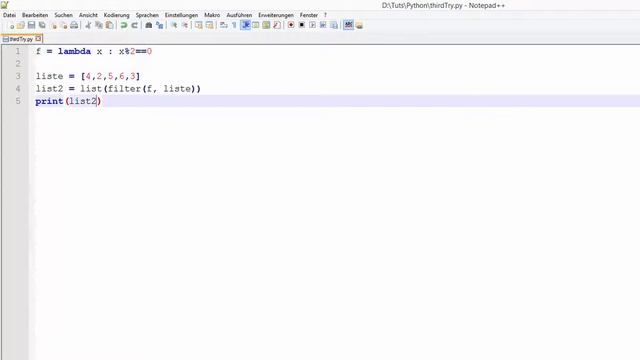Open Find with the binoculars icon
This screenshot has height=360, width=640.
(149, 25)
